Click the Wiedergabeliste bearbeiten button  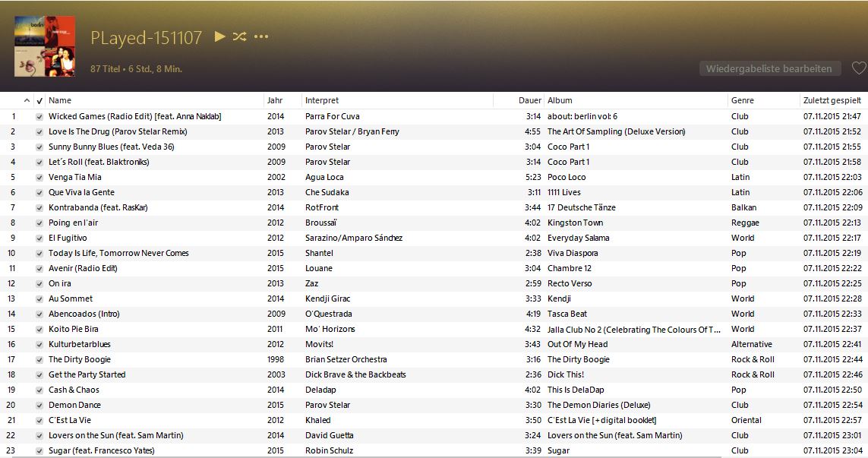click(769, 68)
